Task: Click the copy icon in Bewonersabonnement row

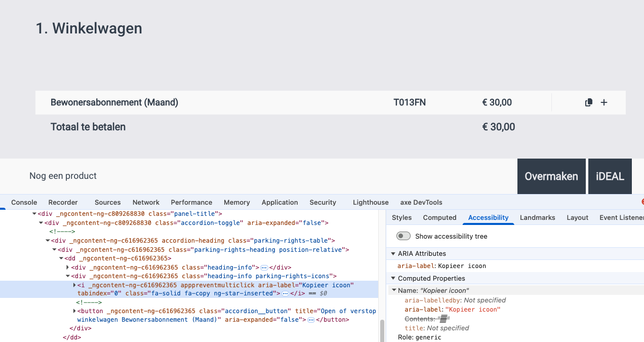Action: coord(589,102)
